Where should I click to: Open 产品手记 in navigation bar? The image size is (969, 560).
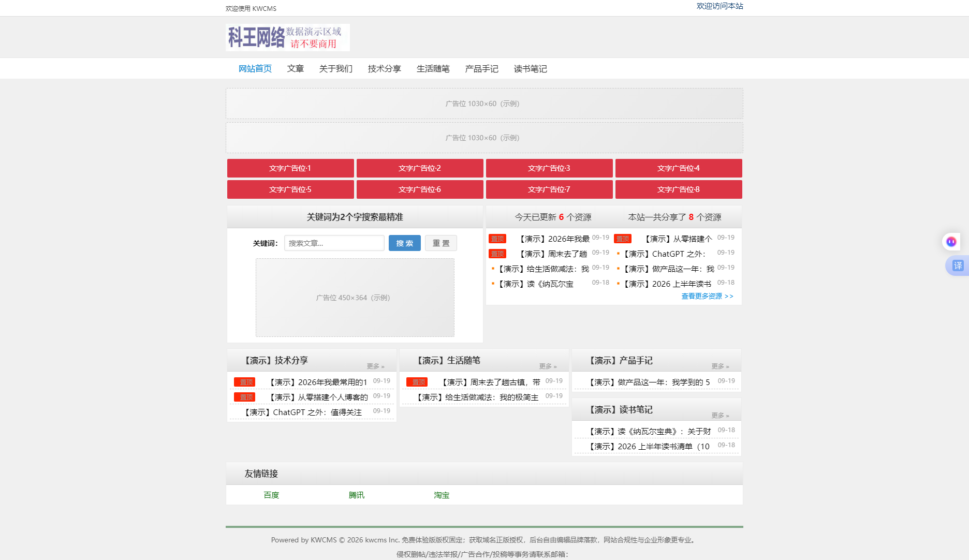[x=482, y=69]
